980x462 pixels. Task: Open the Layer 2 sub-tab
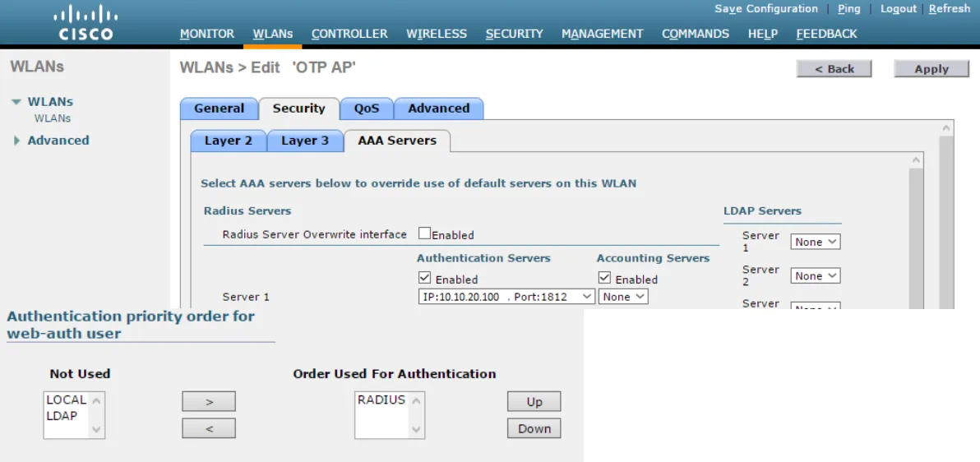click(x=228, y=141)
